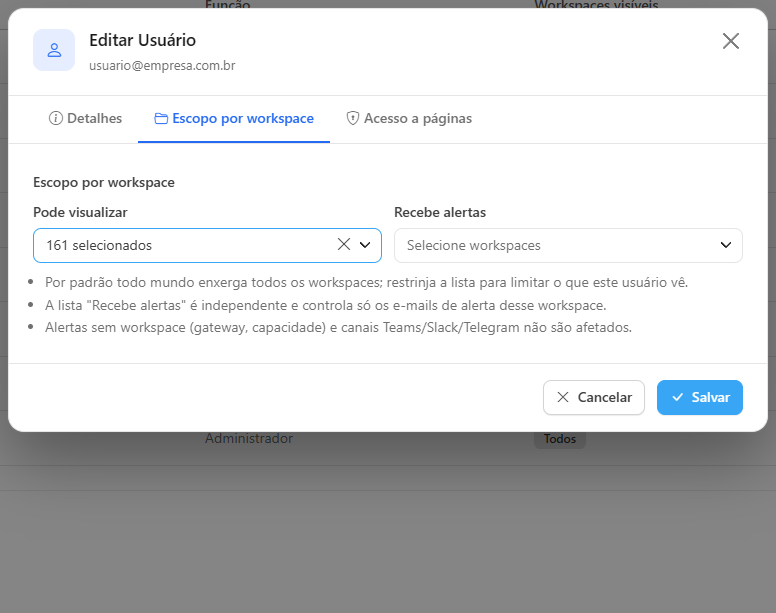Click the Todos badge in background table
Screen dimensions: 776x613
pos(560,439)
